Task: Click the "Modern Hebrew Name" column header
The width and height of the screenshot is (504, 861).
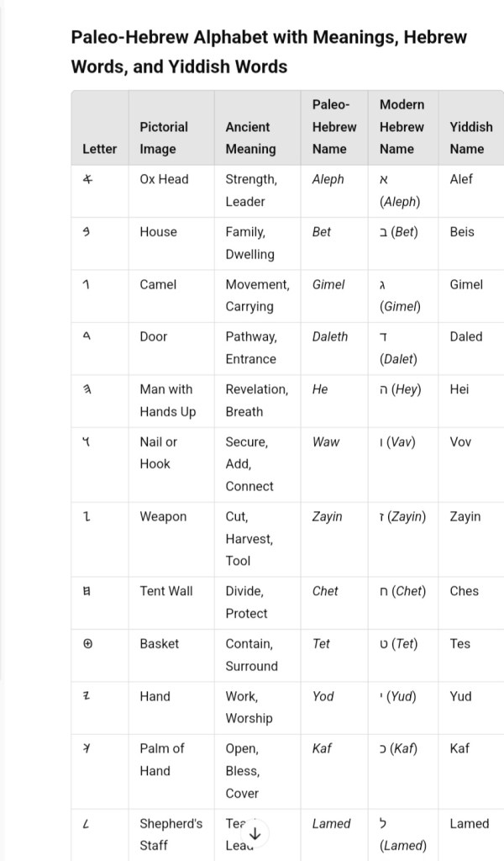Action: (x=402, y=127)
